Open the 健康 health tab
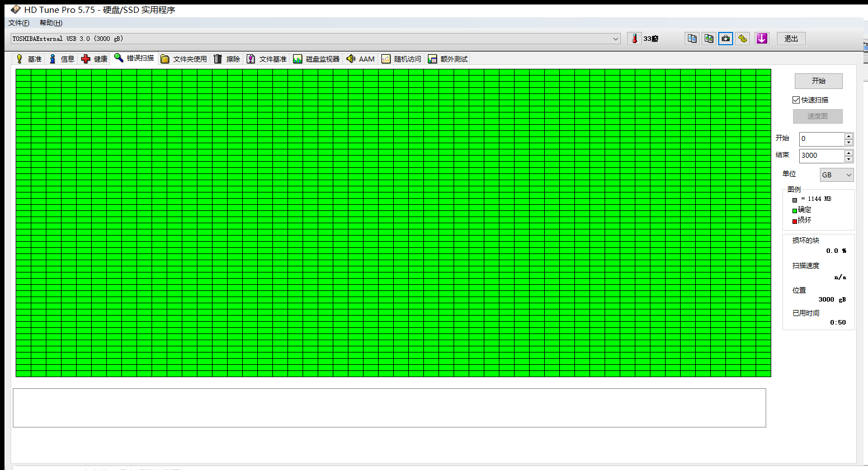The image size is (868, 470). pyautogui.click(x=94, y=59)
